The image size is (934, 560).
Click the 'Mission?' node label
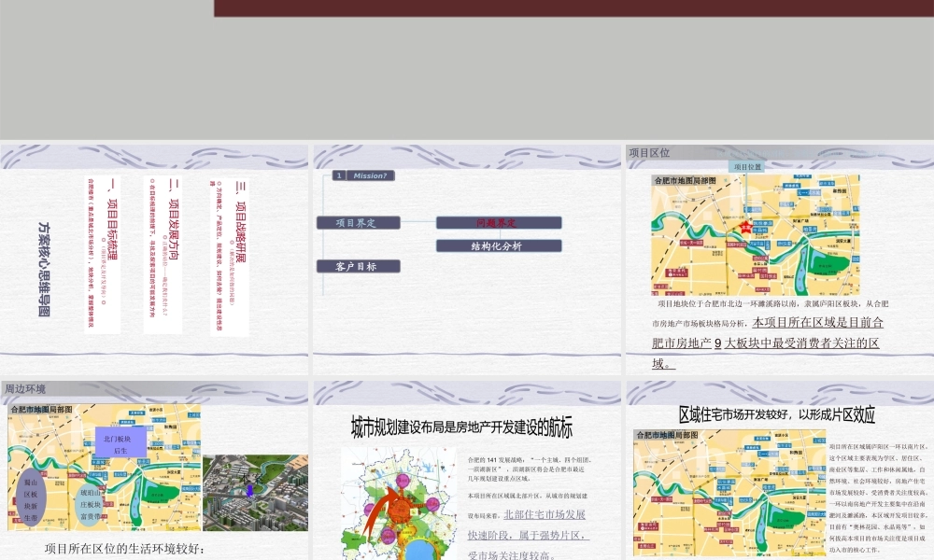coord(369,175)
